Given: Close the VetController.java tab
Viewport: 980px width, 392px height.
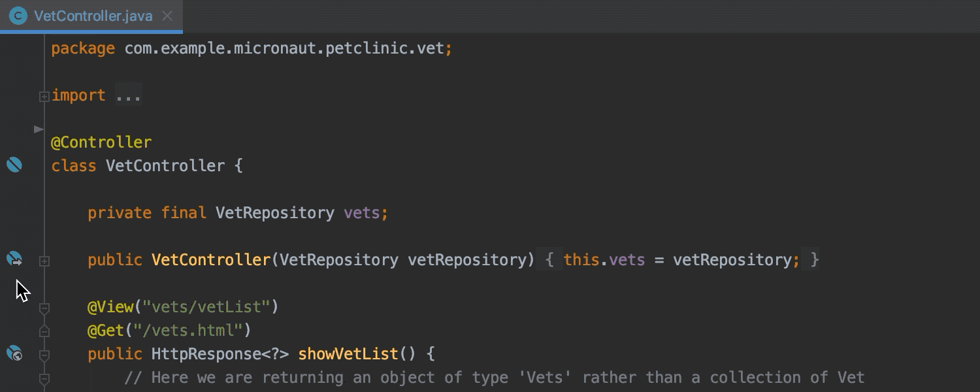Looking at the screenshot, I should (167, 17).
